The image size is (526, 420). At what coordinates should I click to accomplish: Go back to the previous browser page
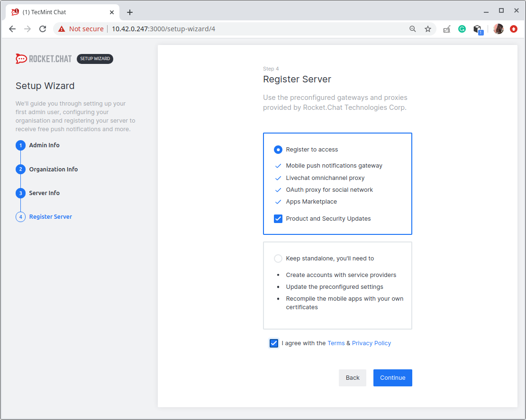coord(12,29)
